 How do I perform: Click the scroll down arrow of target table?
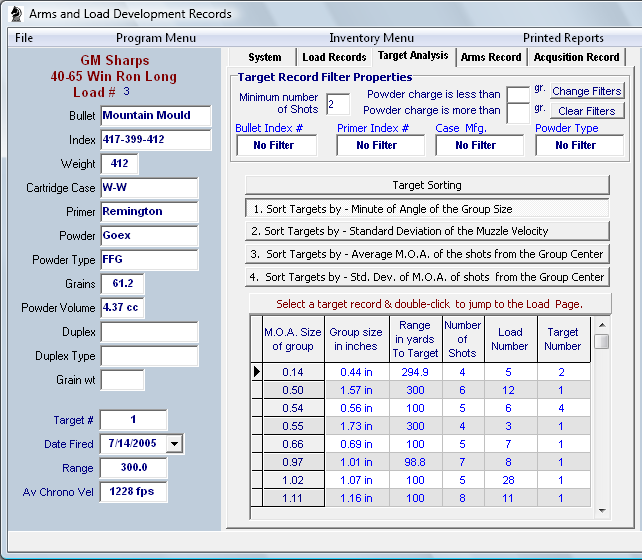point(602,510)
